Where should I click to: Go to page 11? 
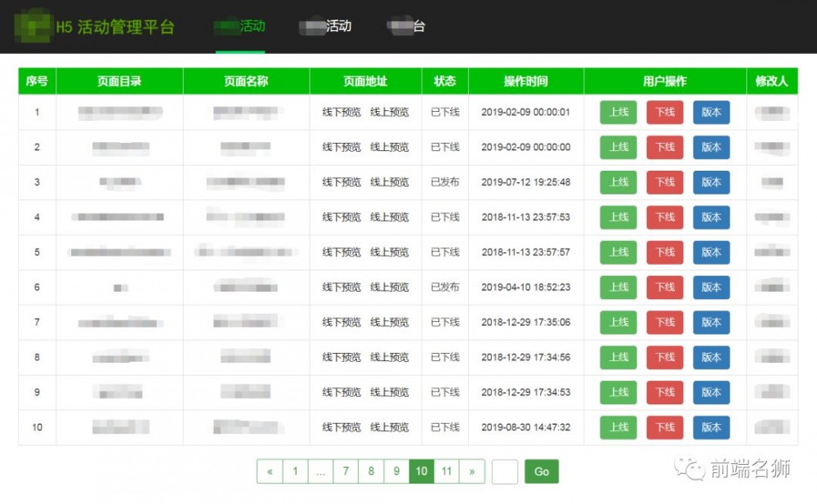pyautogui.click(x=447, y=471)
